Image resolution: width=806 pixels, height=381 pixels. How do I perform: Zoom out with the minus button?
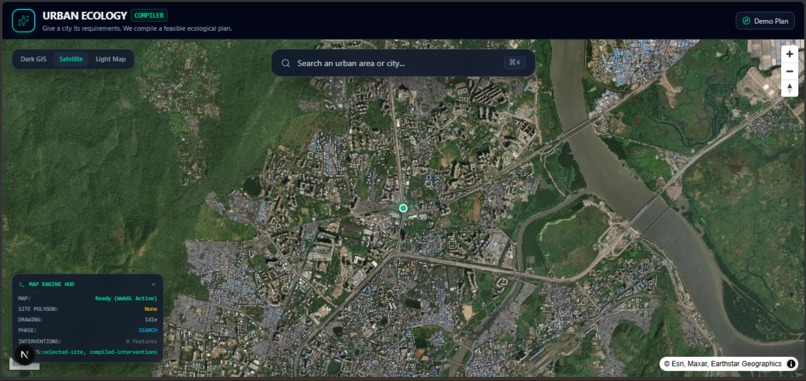pos(790,71)
